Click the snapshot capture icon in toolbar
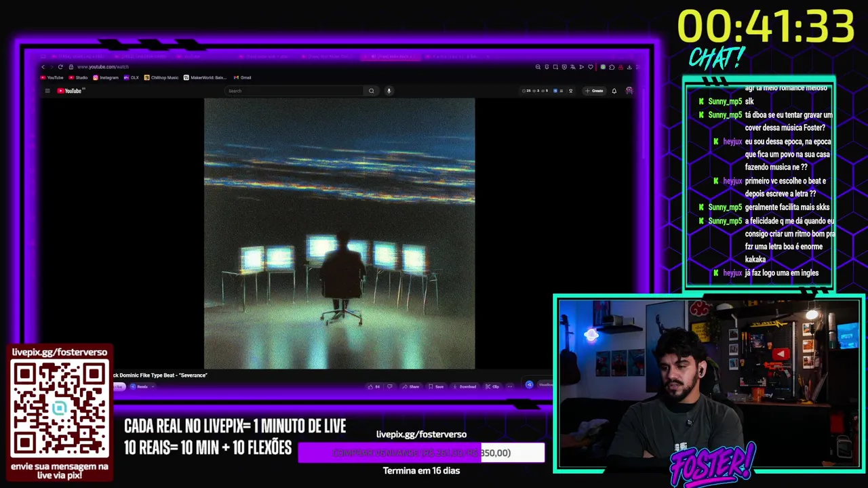The height and width of the screenshot is (488, 868). (555, 67)
